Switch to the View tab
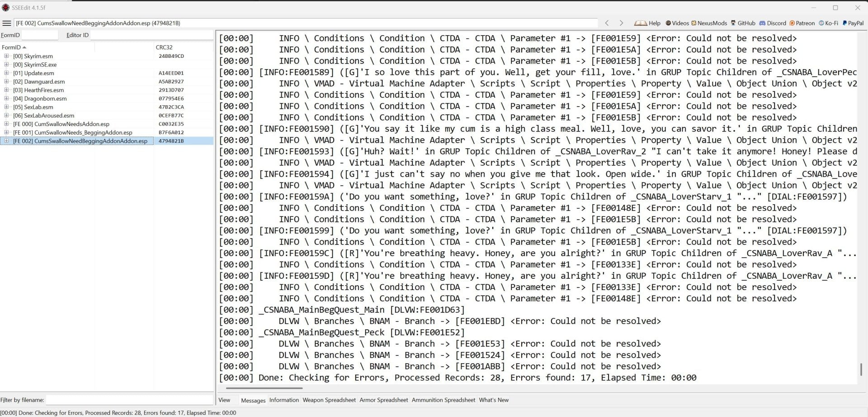Viewport: 868px width, 417px height. click(224, 400)
